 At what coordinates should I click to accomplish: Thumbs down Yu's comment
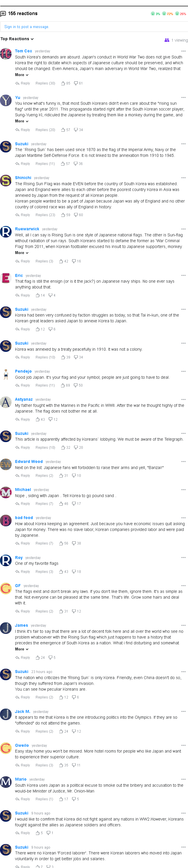point(76,130)
